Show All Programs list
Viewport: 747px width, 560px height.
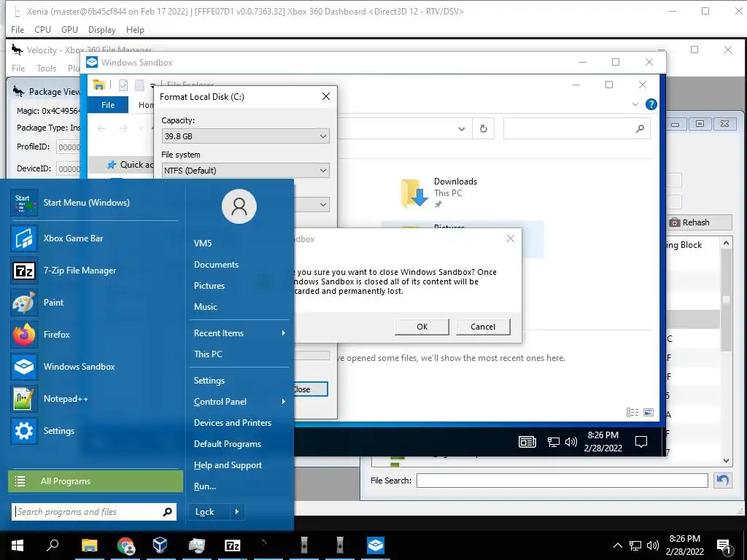(96, 481)
